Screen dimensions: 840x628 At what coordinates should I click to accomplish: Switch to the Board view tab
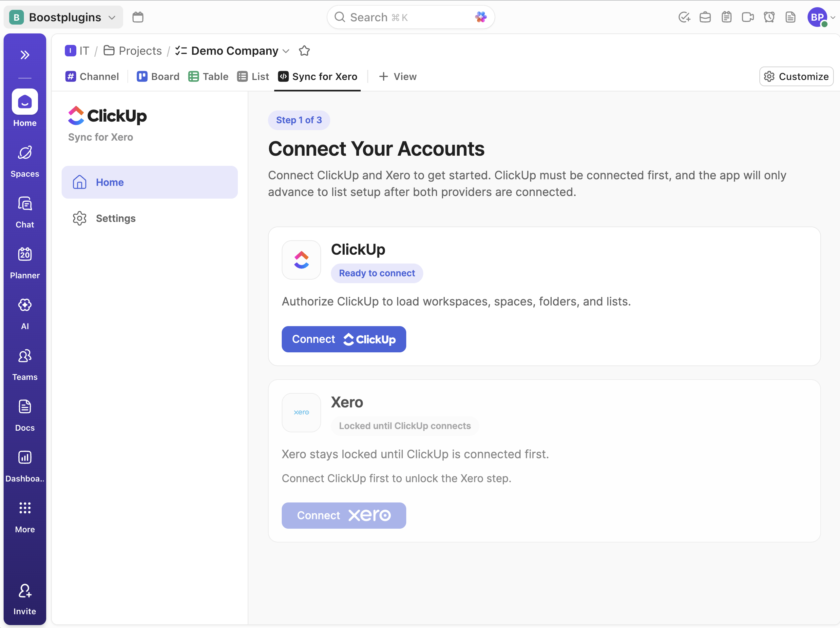158,77
